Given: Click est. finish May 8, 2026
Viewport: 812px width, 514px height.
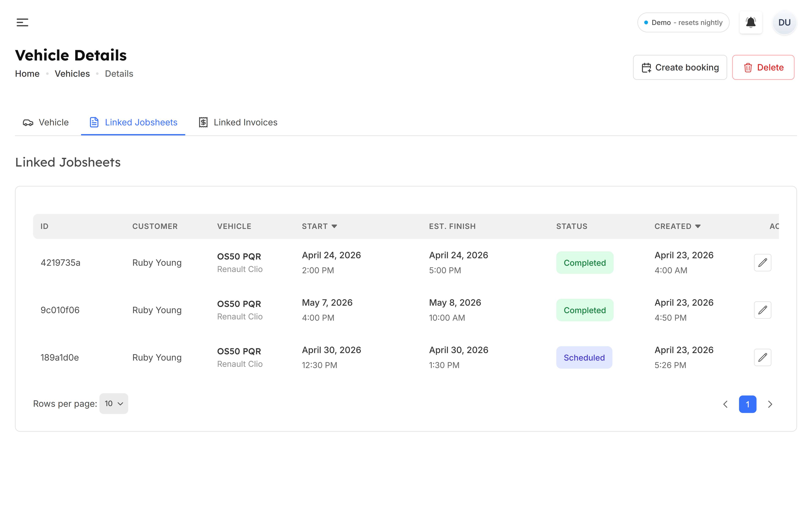Looking at the screenshot, I should (x=455, y=302).
